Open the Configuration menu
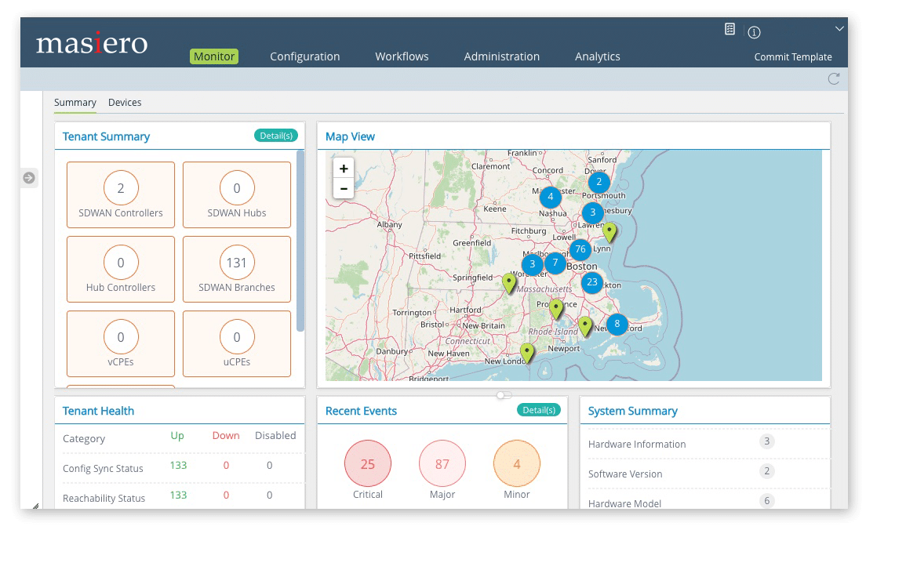The width and height of the screenshot is (906, 588). point(304,56)
